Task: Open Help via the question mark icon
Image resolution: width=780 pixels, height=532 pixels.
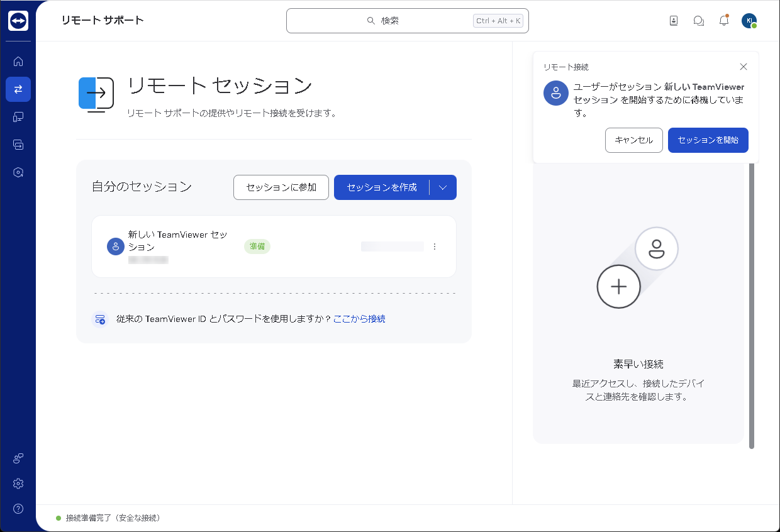Action: pos(18,509)
